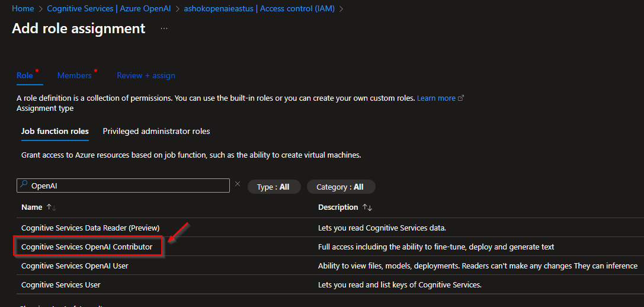Click the magnifier icon in the search box
Viewport: 644px width, 307px height.
pyautogui.click(x=24, y=185)
